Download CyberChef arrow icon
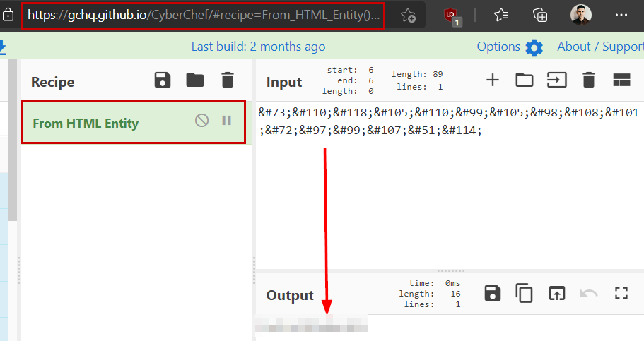The width and height of the screenshot is (644, 341). click(x=2, y=47)
